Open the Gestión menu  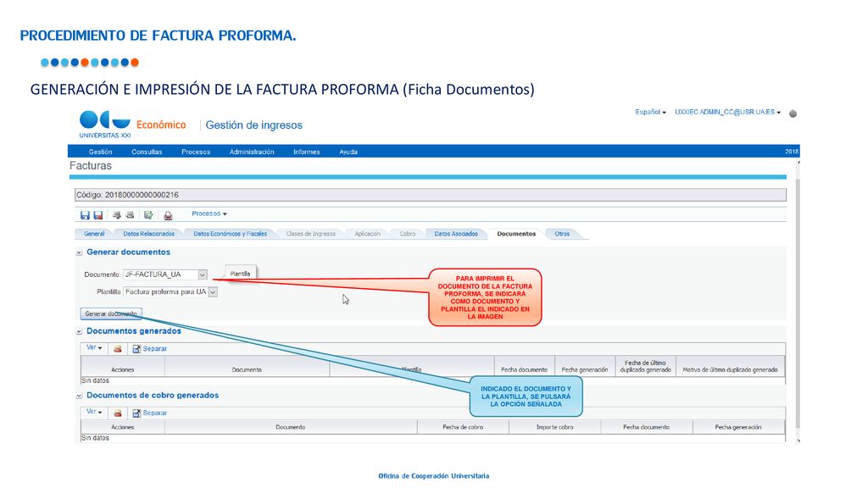tap(100, 152)
